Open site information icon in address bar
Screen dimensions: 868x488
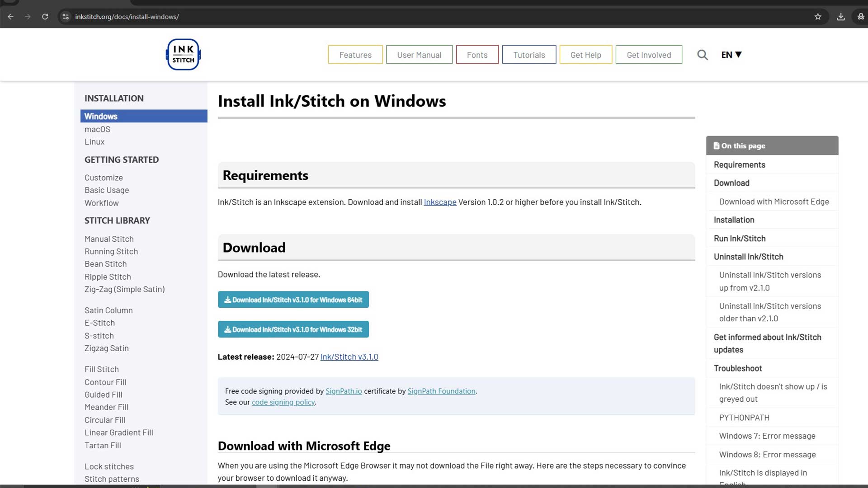(x=66, y=17)
